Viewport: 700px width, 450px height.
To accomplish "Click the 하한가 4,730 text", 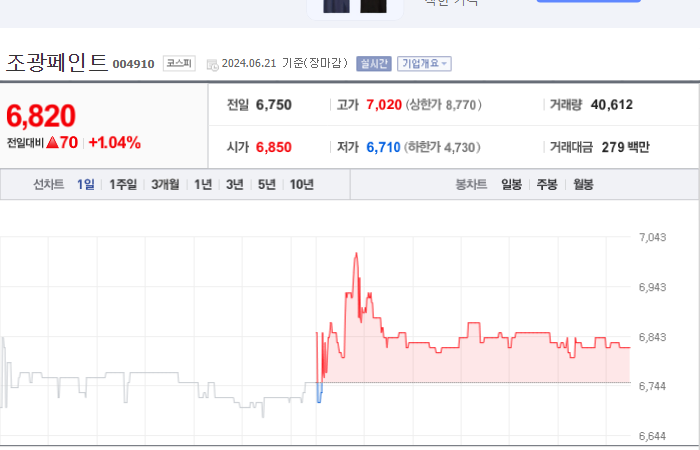I will click(x=442, y=147).
